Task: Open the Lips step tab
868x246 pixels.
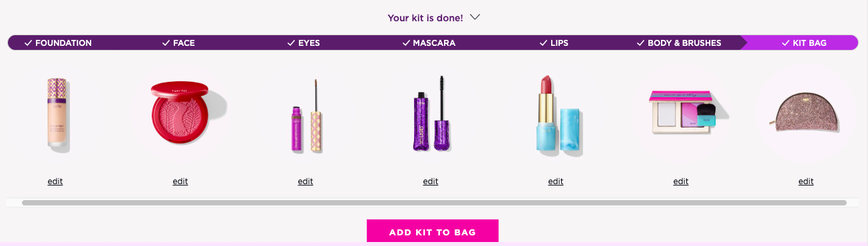Action: tap(554, 43)
